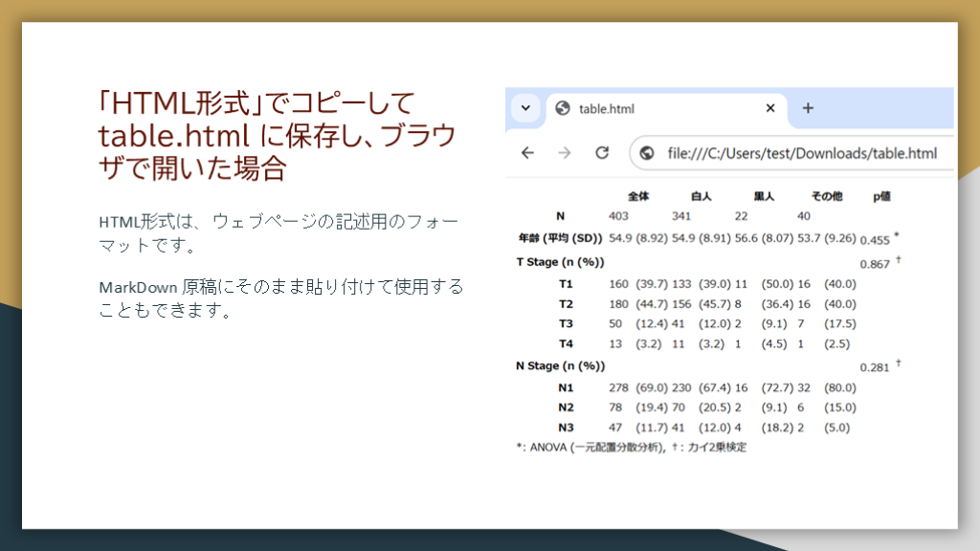Viewport: 980px width, 551px height.
Task: Select the N Stage (n (%)) row label
Action: point(560,366)
